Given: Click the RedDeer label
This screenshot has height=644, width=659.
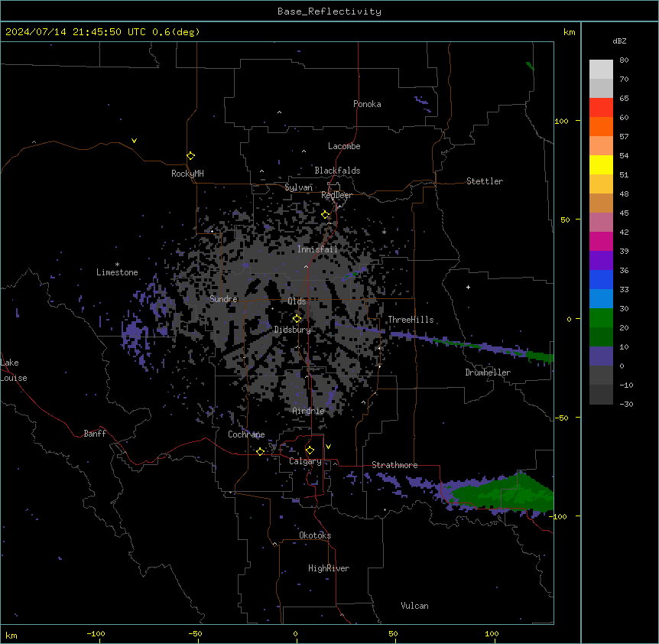Looking at the screenshot, I should (x=336, y=195).
